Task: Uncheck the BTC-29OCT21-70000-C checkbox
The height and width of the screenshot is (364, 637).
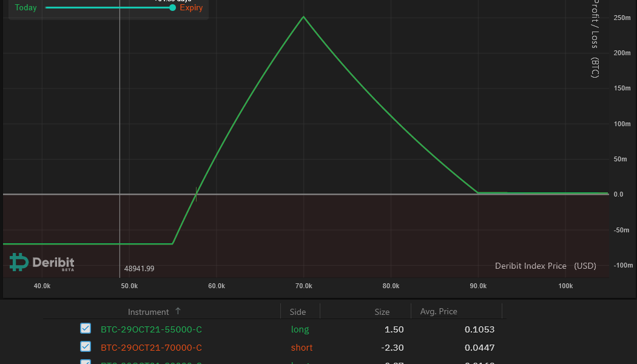Action: (x=86, y=347)
